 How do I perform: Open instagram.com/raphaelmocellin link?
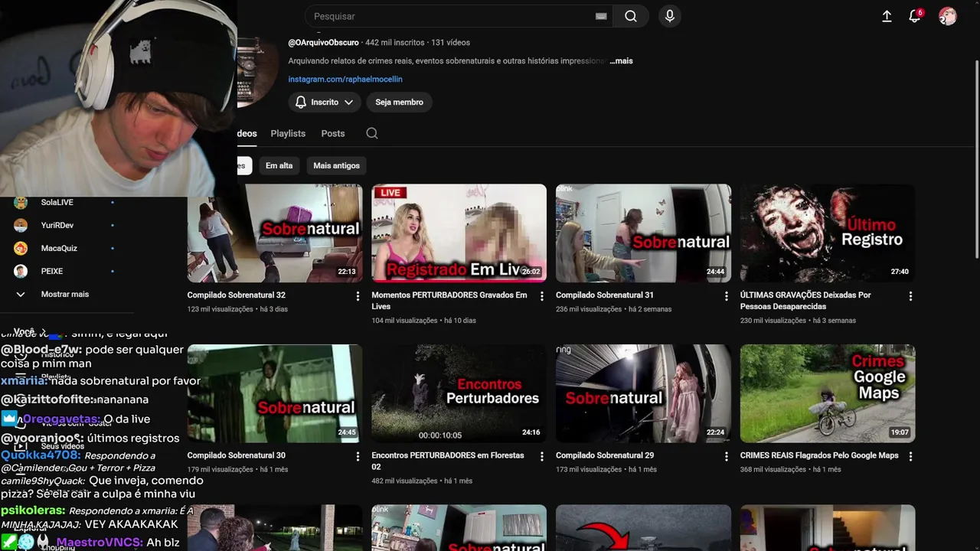(345, 79)
